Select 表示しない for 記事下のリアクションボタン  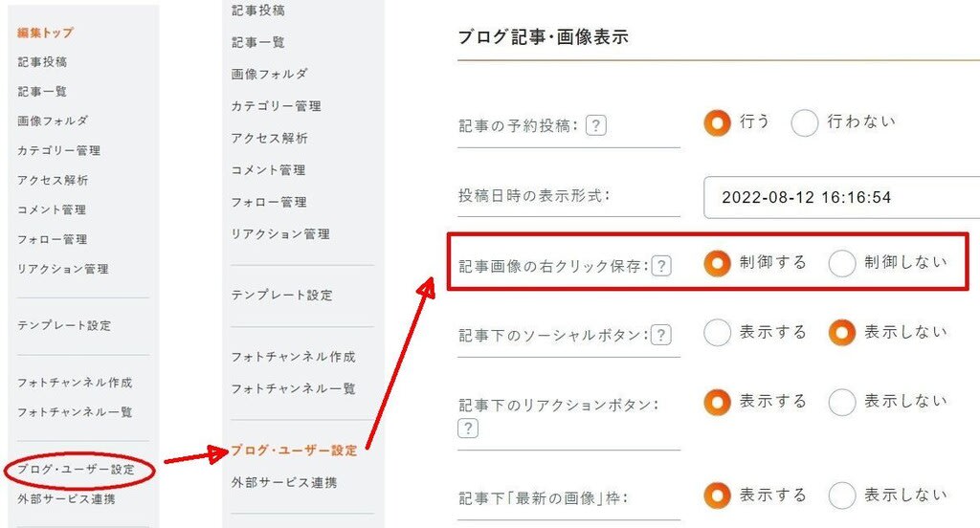click(842, 402)
